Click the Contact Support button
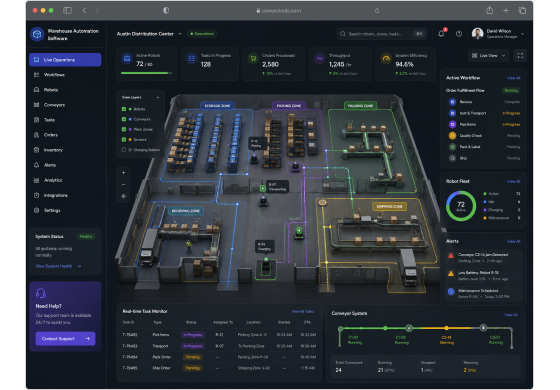560x390 pixels. [65, 339]
